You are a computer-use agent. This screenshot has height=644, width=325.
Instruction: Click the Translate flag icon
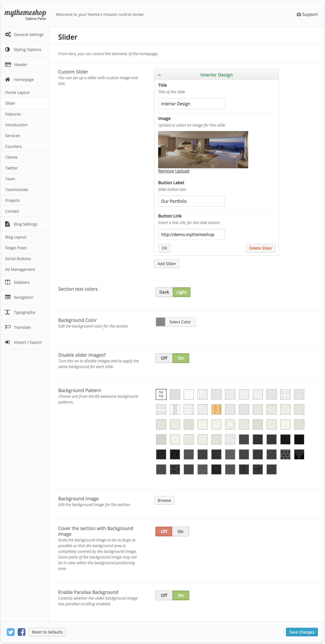[x=8, y=327]
